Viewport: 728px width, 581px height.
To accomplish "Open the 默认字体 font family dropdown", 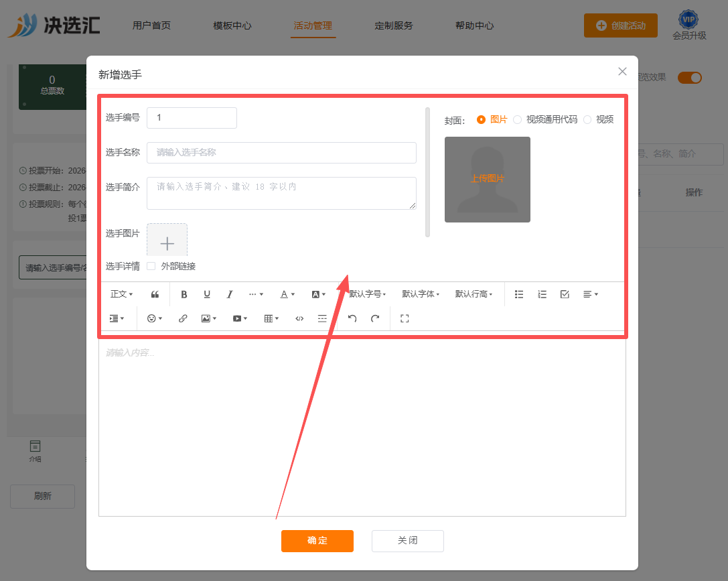I will pyautogui.click(x=421, y=294).
